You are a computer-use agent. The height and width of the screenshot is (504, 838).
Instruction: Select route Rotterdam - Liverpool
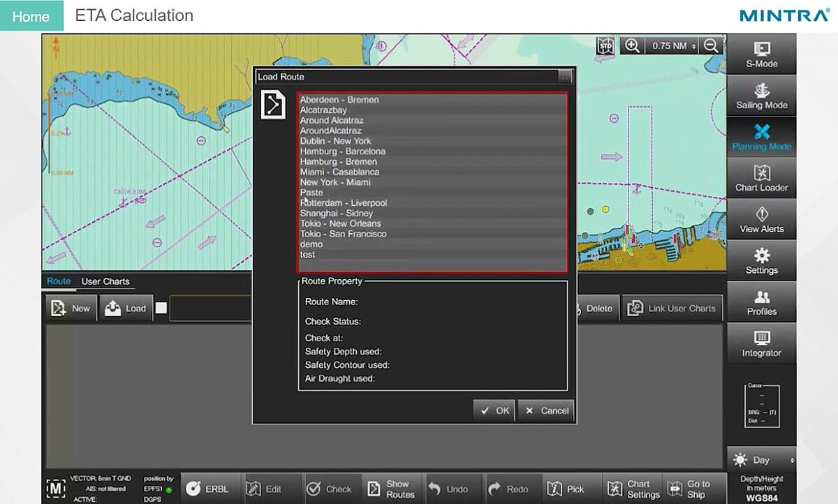[x=432, y=203]
